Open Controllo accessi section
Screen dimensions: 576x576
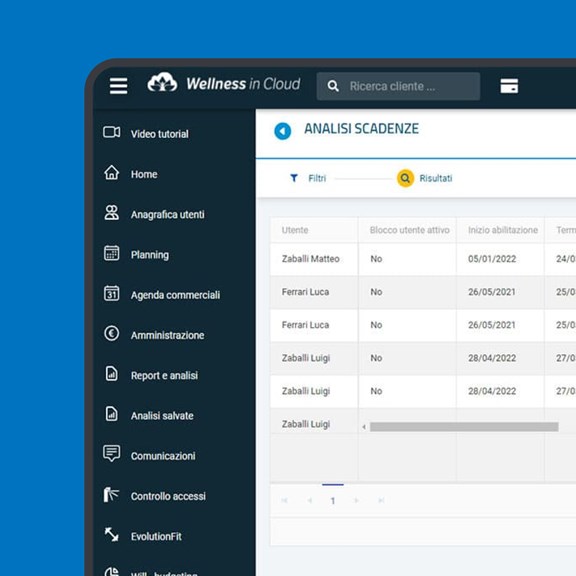(168, 496)
